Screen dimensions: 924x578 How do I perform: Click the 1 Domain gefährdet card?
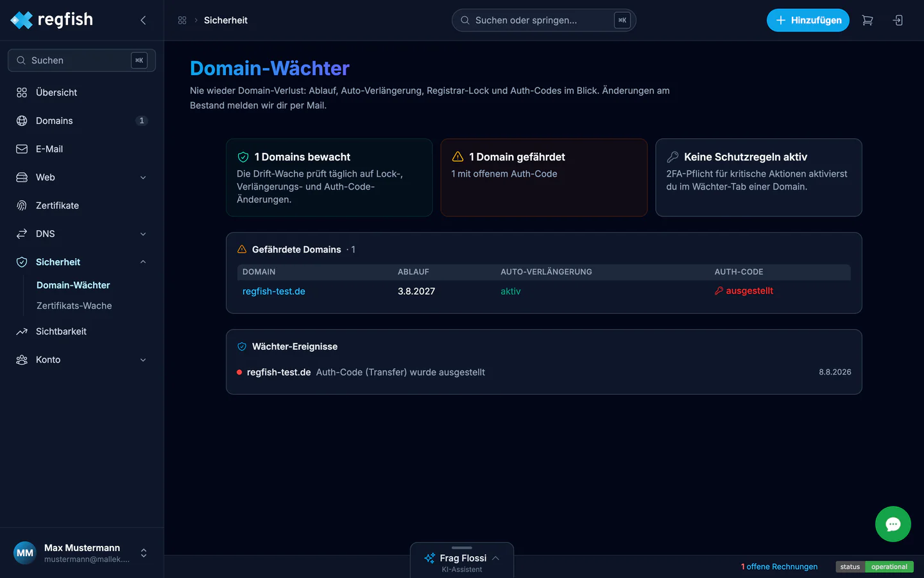click(x=544, y=177)
